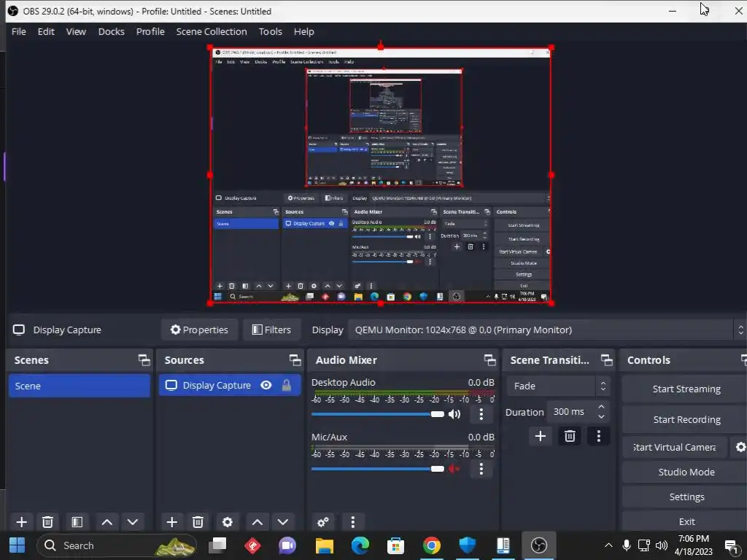Move scene down with arrow icon
This screenshot has width=747, height=560.
click(133, 522)
